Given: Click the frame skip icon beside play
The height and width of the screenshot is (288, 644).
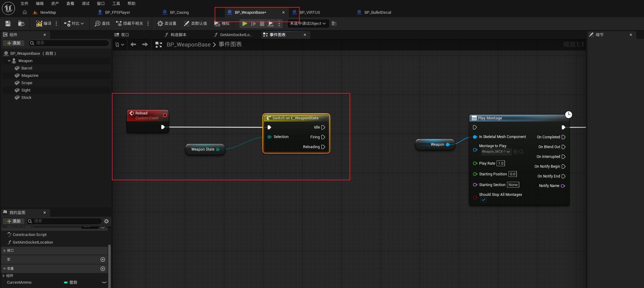Looking at the screenshot, I should pyautogui.click(x=254, y=24).
